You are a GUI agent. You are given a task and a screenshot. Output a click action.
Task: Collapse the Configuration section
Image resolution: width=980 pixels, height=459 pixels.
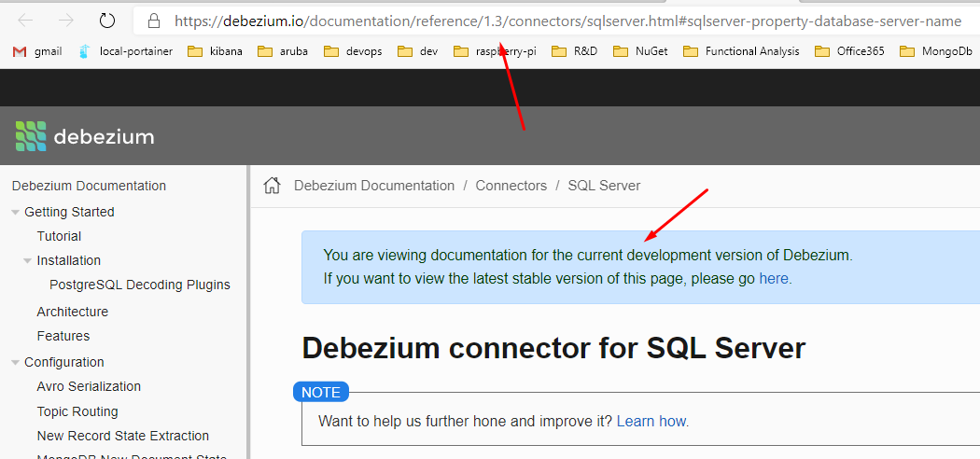pyautogui.click(x=15, y=363)
